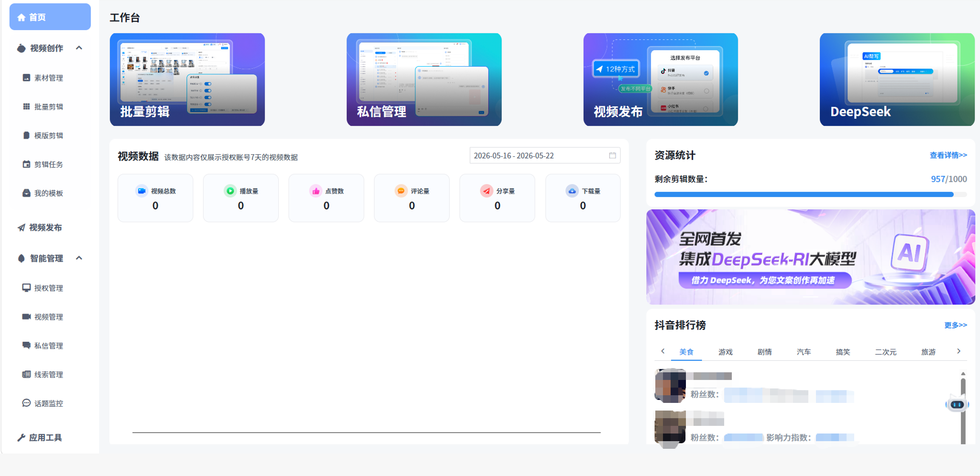This screenshot has height=476, width=980.
Task: Select the 搞笑 ranking tab
Action: point(843,352)
